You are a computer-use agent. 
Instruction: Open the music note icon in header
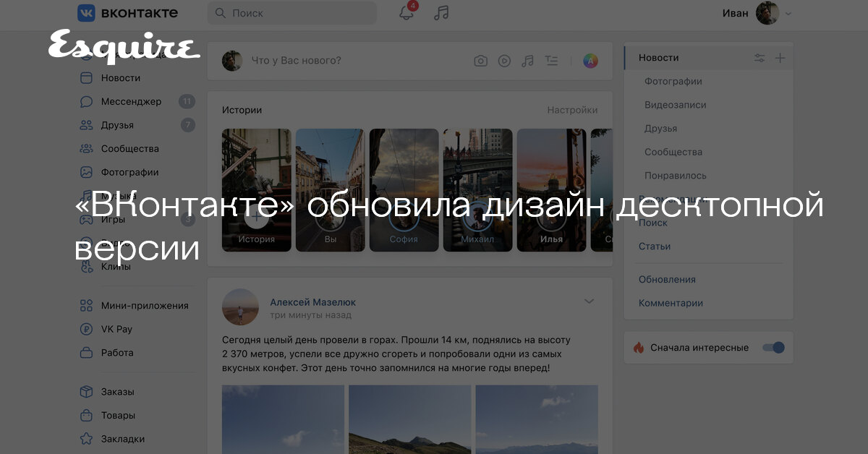pyautogui.click(x=441, y=13)
